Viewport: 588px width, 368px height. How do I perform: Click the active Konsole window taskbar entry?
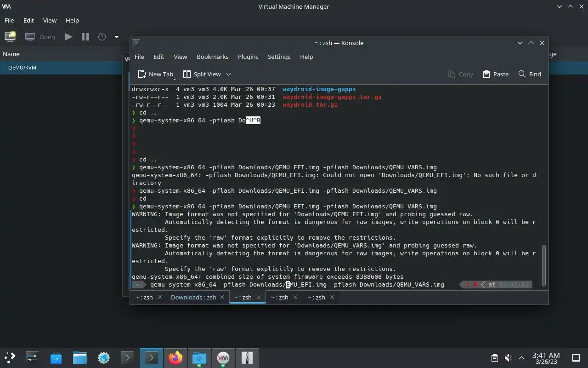point(152,357)
